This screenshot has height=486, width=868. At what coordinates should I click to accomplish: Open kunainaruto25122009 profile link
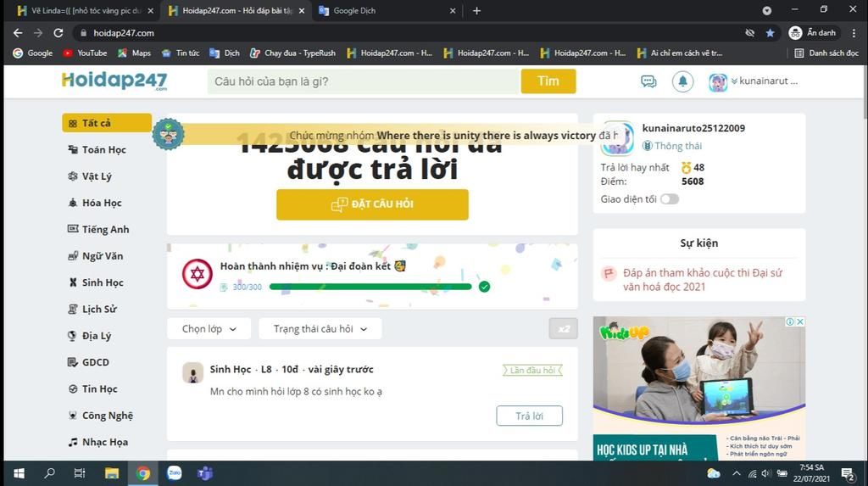693,128
